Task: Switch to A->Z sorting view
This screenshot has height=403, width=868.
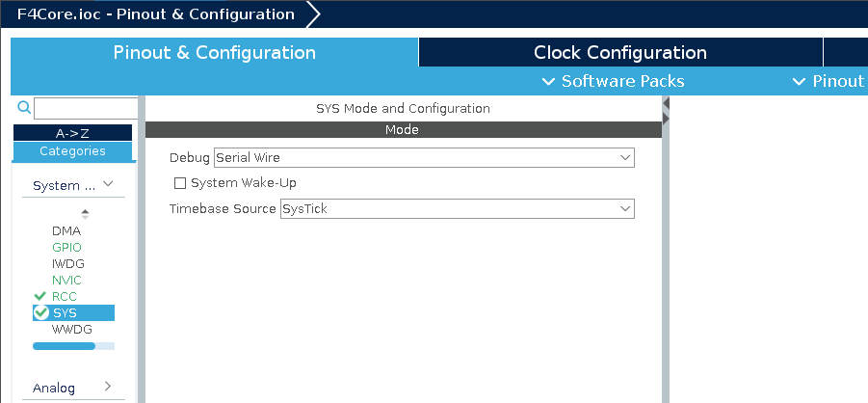Action: (x=72, y=133)
